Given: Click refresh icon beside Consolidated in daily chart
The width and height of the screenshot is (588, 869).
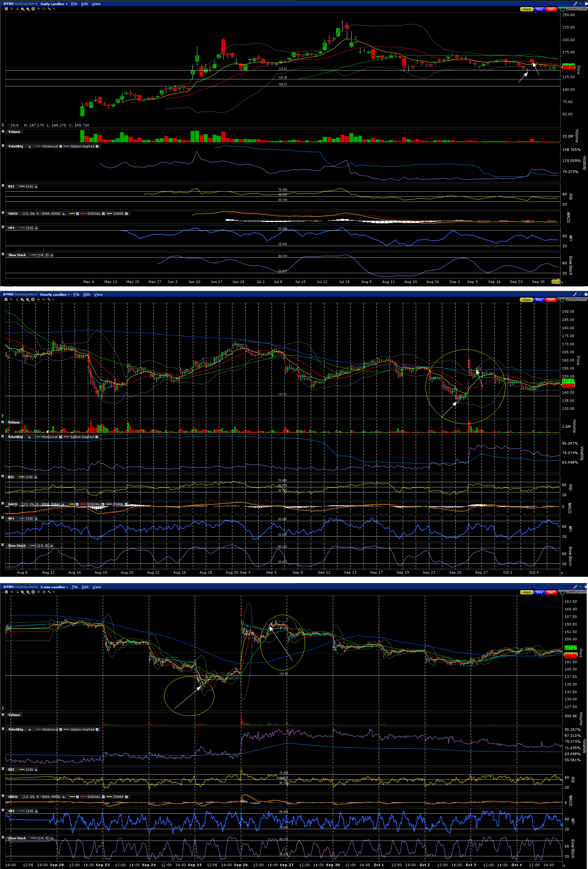Looking at the screenshot, I should tap(562, 9).
